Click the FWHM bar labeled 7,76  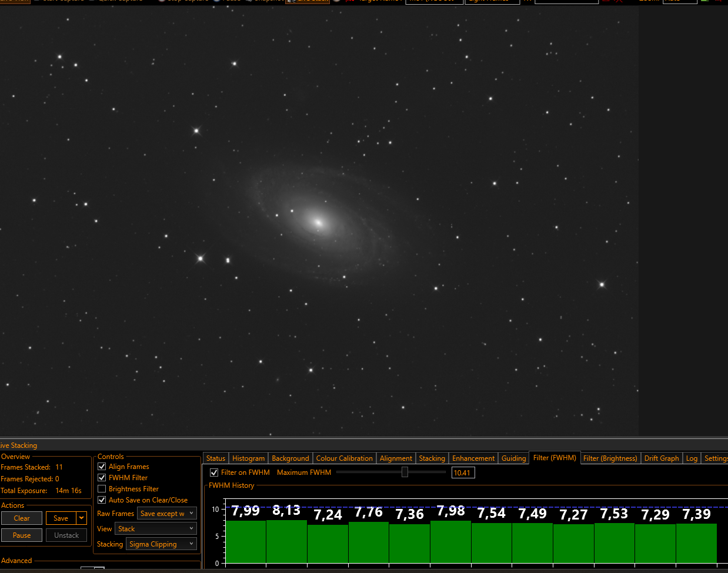pos(369,542)
